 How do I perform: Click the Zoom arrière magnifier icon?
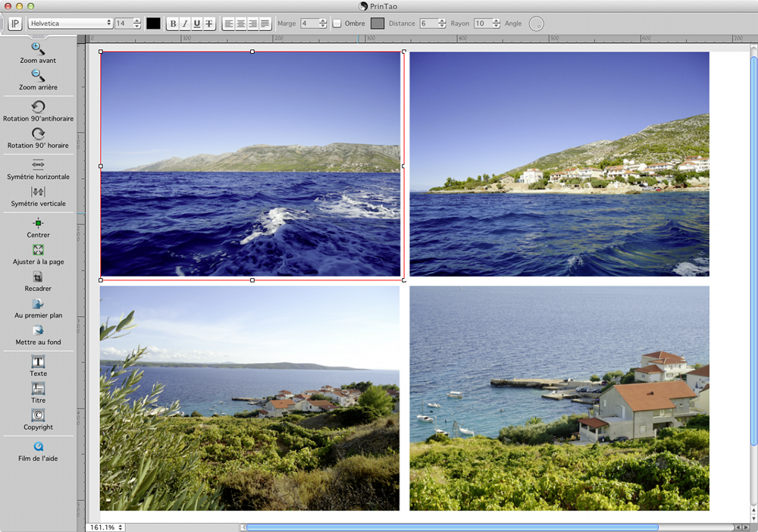[38, 76]
